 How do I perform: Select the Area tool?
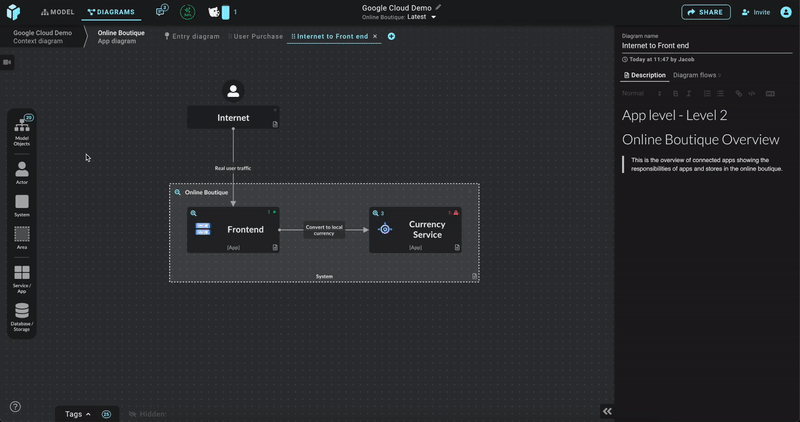point(21,238)
